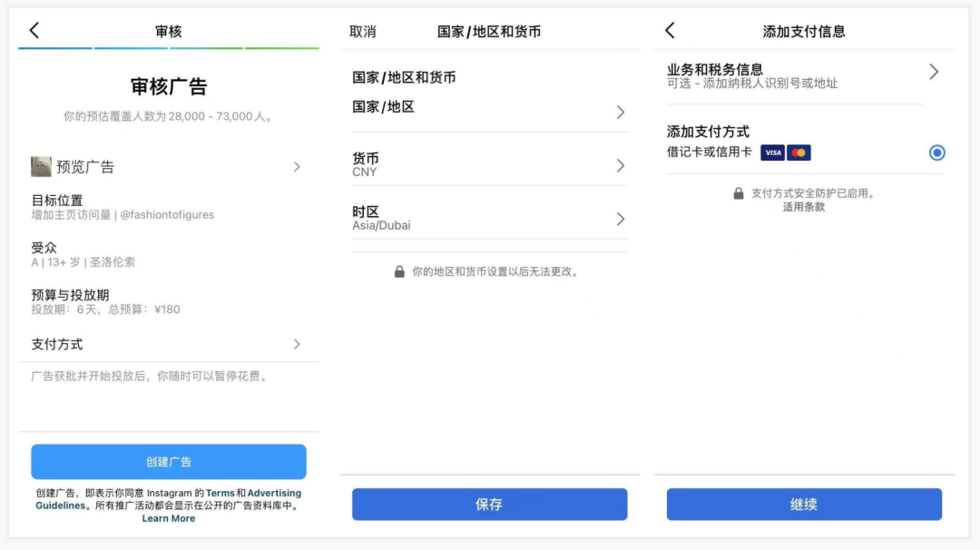This screenshot has height=550, width=980.
Task: Open the 适用条款 link
Action: (x=804, y=207)
